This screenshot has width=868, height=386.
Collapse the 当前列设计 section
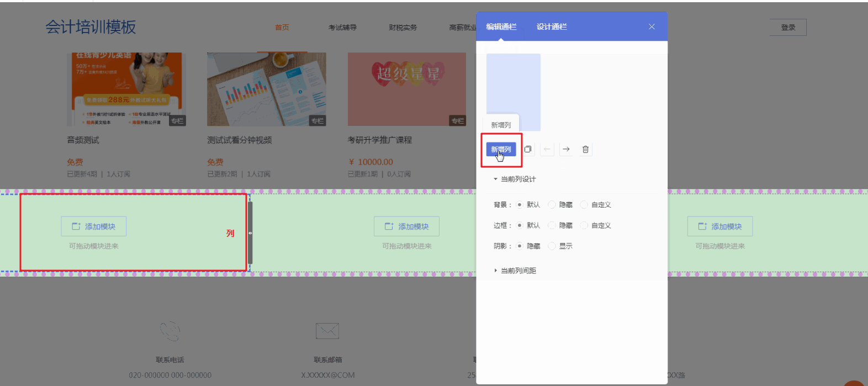[x=515, y=179]
